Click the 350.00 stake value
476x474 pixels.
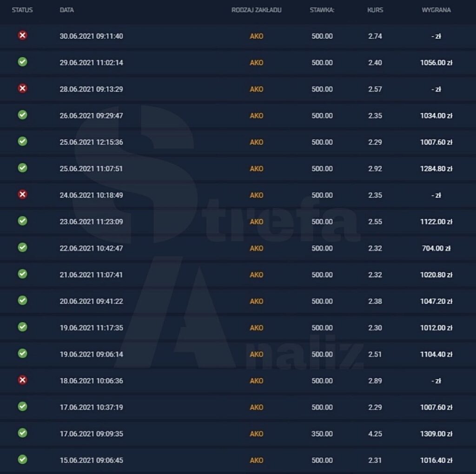(322, 434)
